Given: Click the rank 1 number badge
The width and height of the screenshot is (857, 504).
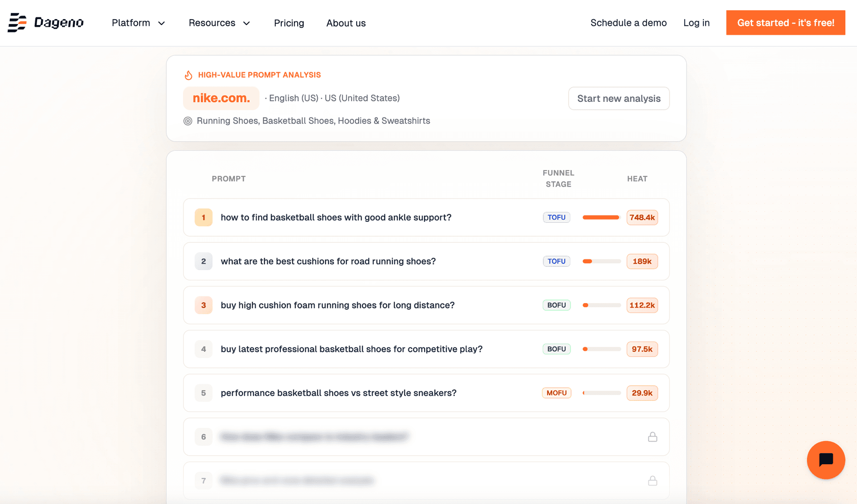Looking at the screenshot, I should pos(204,217).
